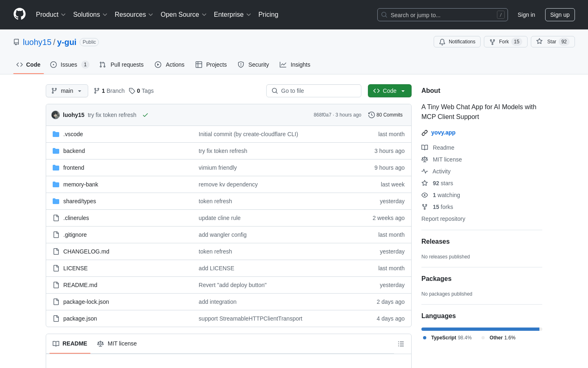Viewport: 588px width, 368px height.
Task: Focus the Go to file input
Action: (x=314, y=91)
